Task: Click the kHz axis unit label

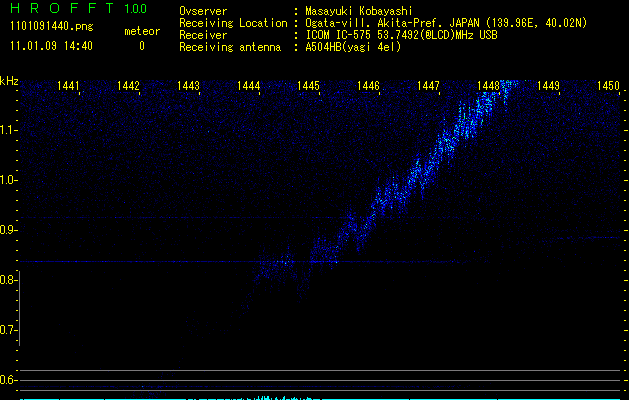Action: click(x=9, y=81)
